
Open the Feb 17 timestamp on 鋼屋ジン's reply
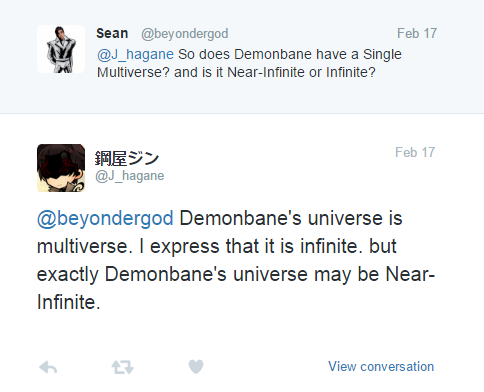[415, 152]
